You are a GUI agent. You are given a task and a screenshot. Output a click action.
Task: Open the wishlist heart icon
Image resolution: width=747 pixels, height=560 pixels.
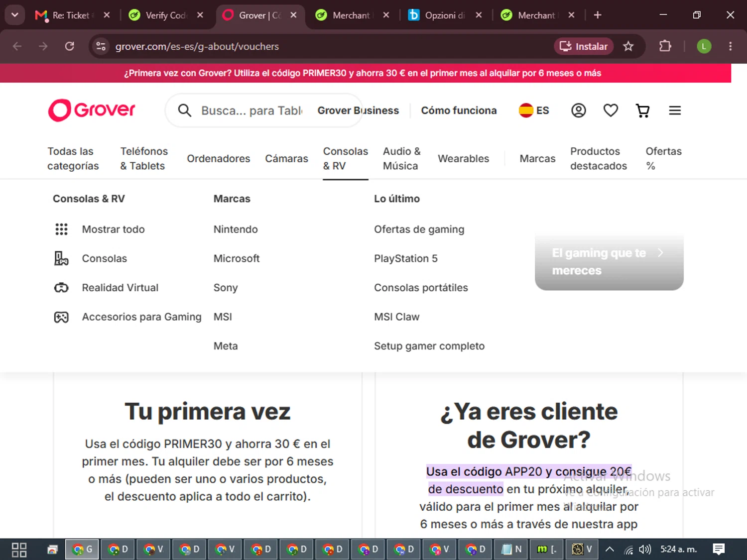coord(611,111)
